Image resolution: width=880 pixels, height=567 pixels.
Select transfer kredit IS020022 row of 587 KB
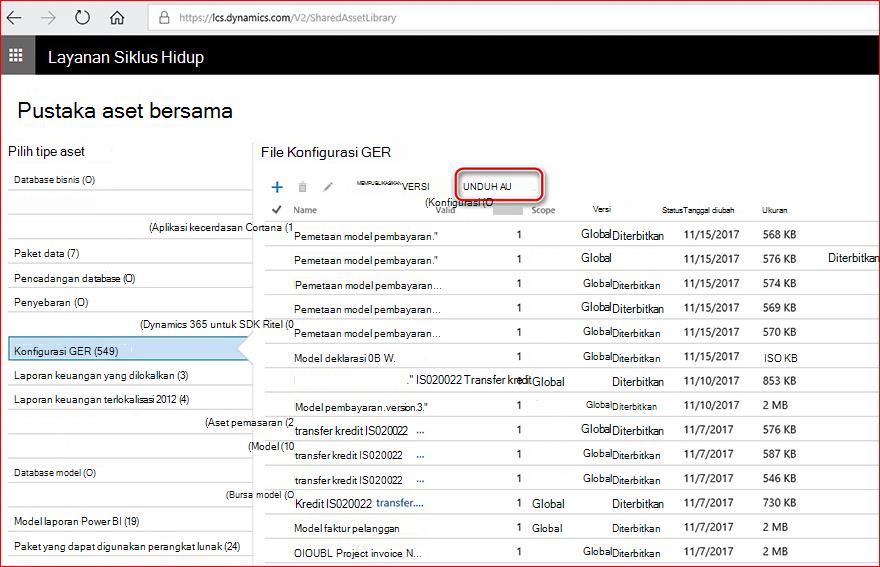pos(571,454)
